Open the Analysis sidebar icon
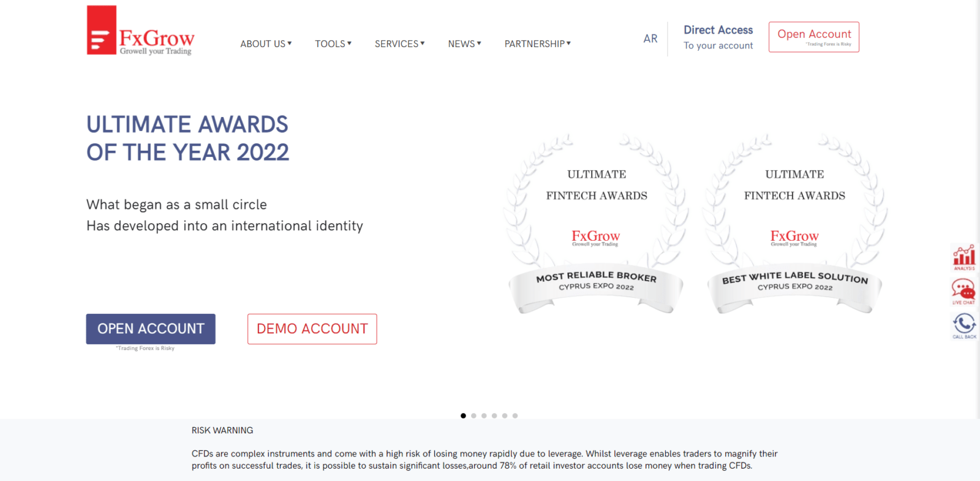This screenshot has width=980, height=481. (x=964, y=257)
